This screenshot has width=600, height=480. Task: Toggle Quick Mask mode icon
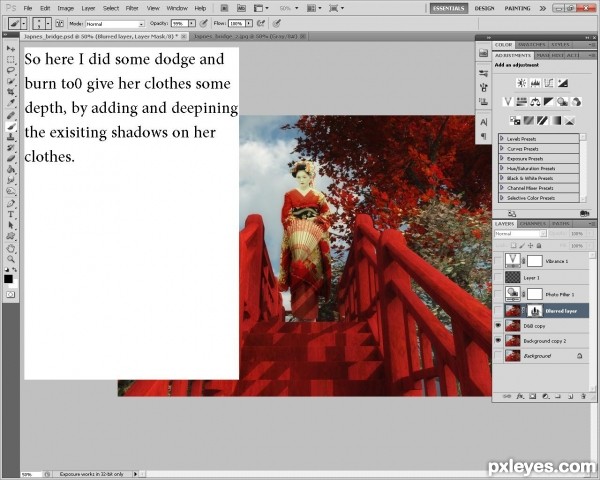[x=10, y=294]
